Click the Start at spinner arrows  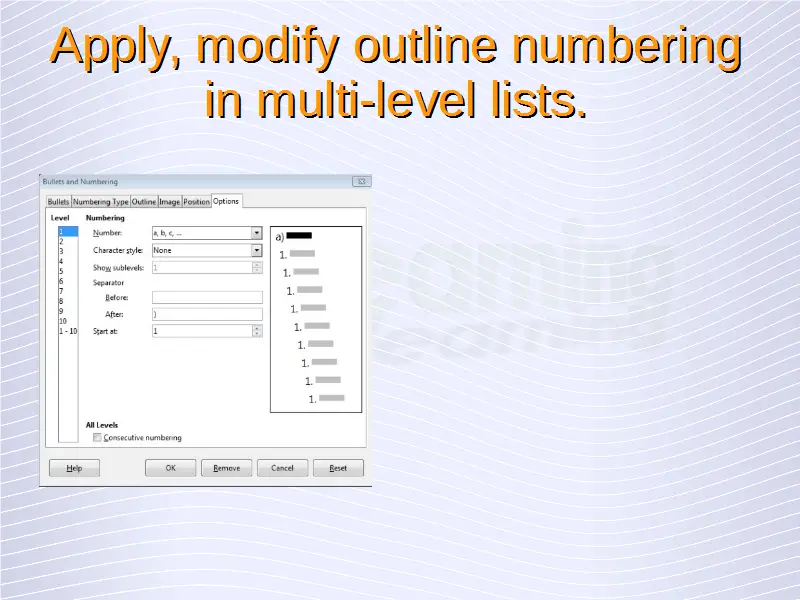[x=257, y=331]
